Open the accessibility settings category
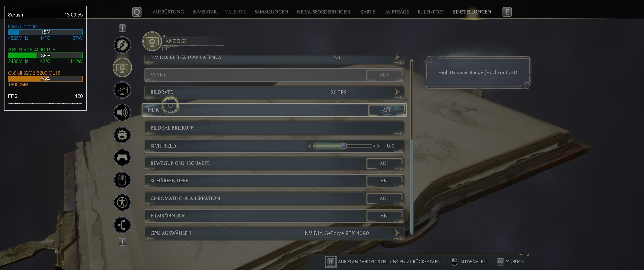Screen dimensions: 644x270 (122, 202)
